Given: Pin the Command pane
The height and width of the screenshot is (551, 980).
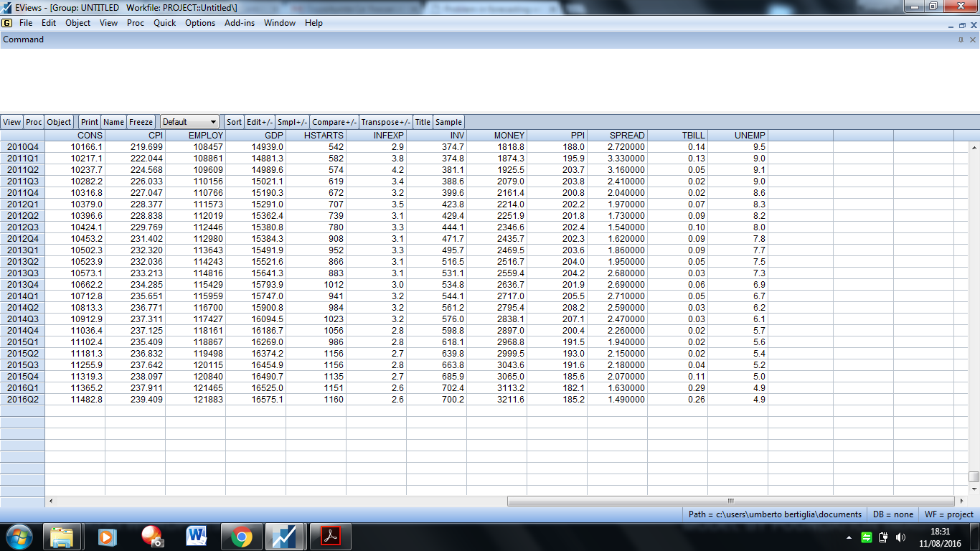Looking at the screenshot, I should tap(961, 40).
